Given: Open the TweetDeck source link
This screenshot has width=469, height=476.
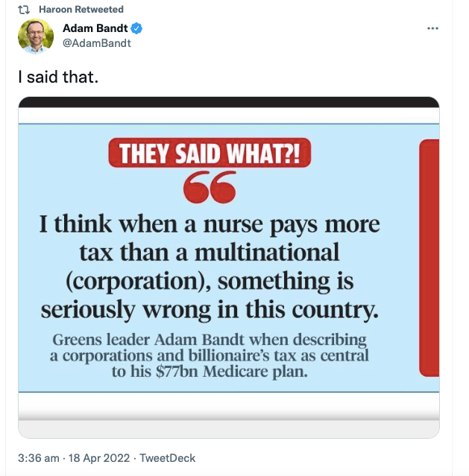Looking at the screenshot, I should (166, 457).
